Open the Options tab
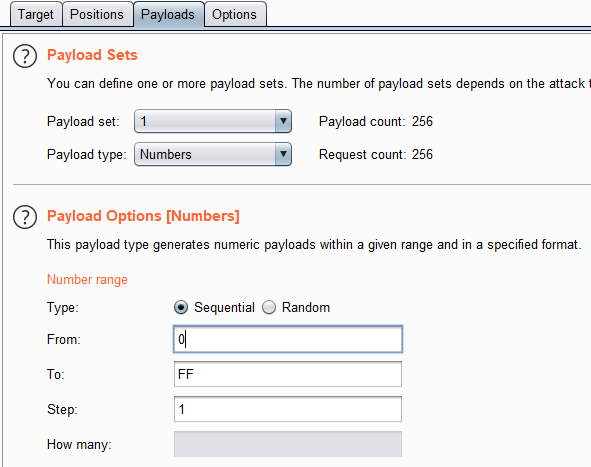591x467 pixels. click(234, 14)
